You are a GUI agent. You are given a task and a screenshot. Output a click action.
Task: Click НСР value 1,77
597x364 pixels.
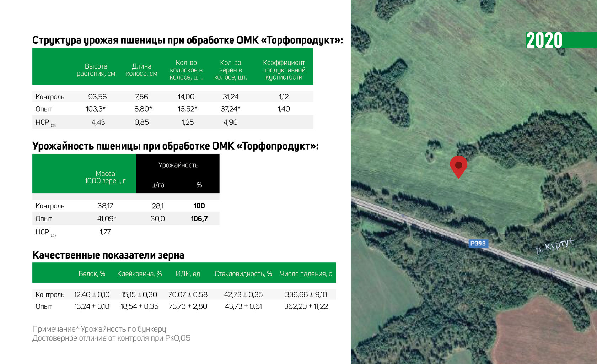pos(105,232)
